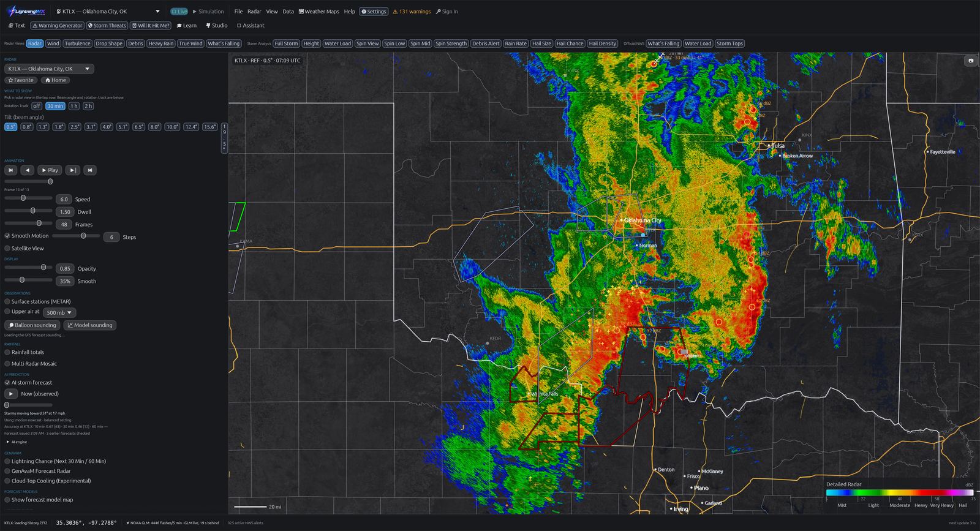Screen dimensions: 980x531
Task: Enable Surface stations (METAR)
Action: (x=7, y=302)
